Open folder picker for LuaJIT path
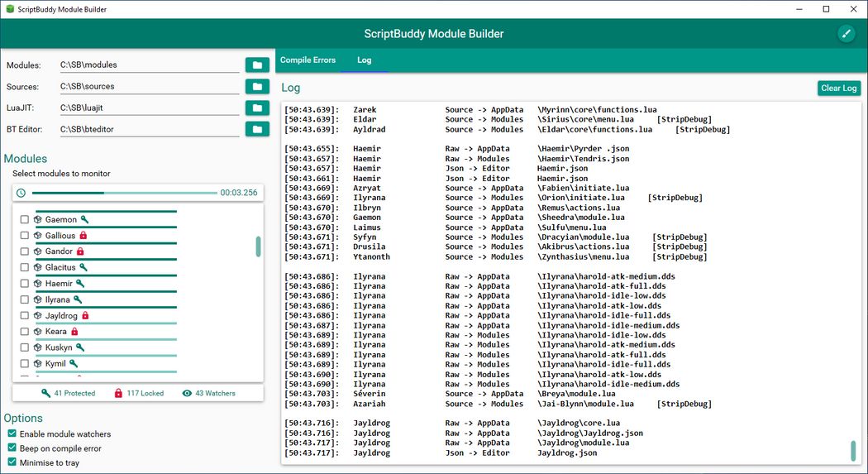The width and height of the screenshot is (868, 474). coord(257,108)
